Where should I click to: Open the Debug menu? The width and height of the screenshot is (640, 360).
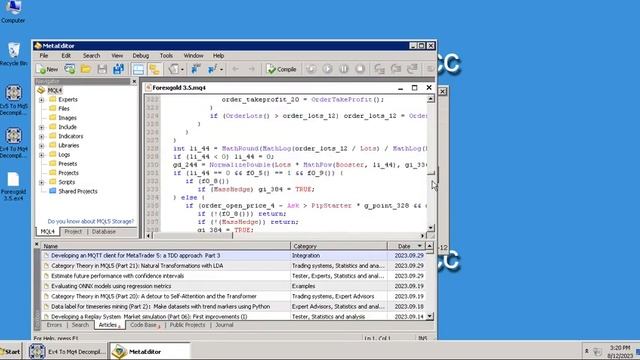tap(140, 56)
